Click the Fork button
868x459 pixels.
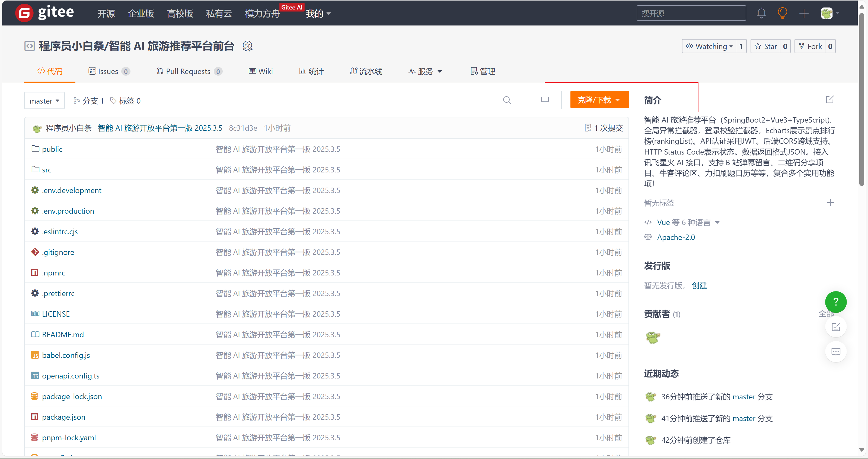click(810, 46)
